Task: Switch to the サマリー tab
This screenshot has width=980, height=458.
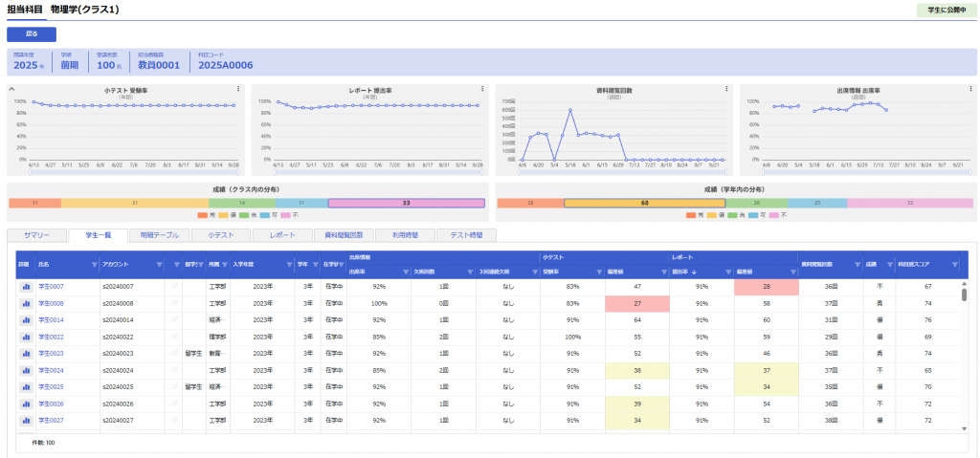Action: [x=36, y=234]
